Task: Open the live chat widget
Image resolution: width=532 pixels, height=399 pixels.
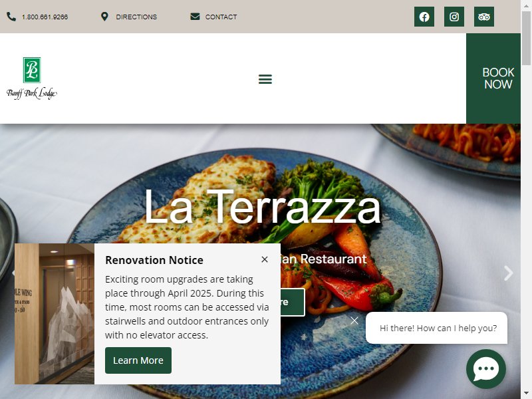Action: pos(486,369)
